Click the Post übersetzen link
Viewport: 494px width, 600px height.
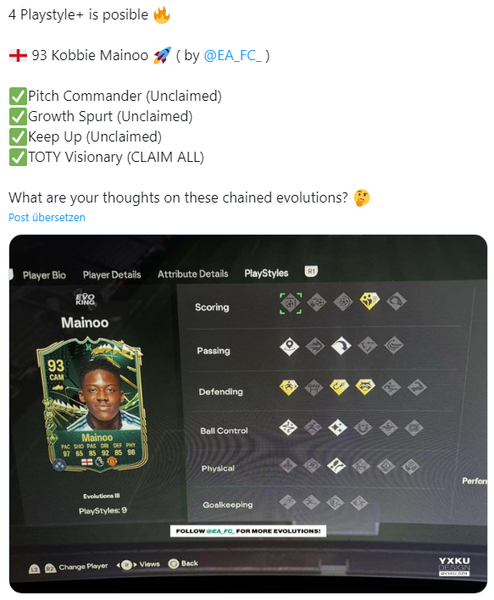[x=47, y=217]
